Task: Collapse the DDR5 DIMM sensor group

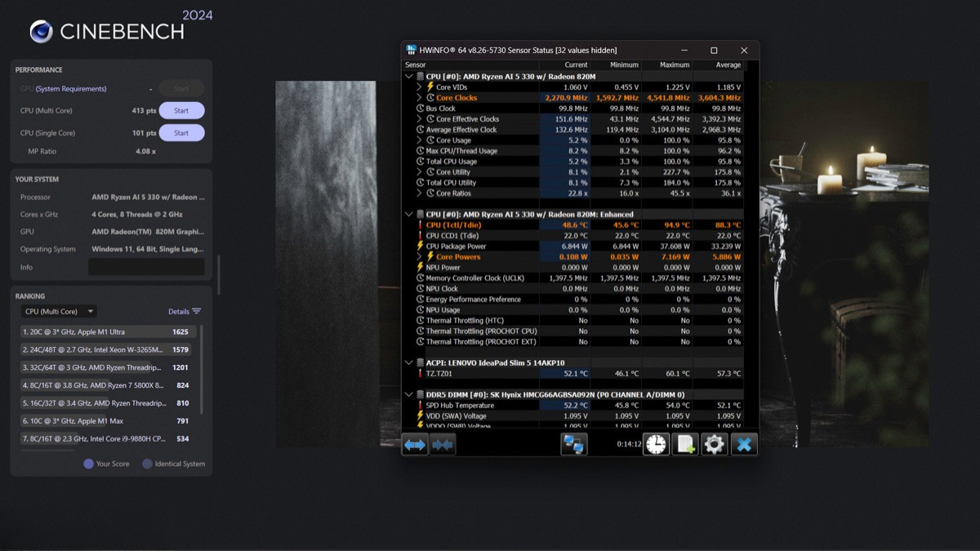Action: (x=409, y=394)
